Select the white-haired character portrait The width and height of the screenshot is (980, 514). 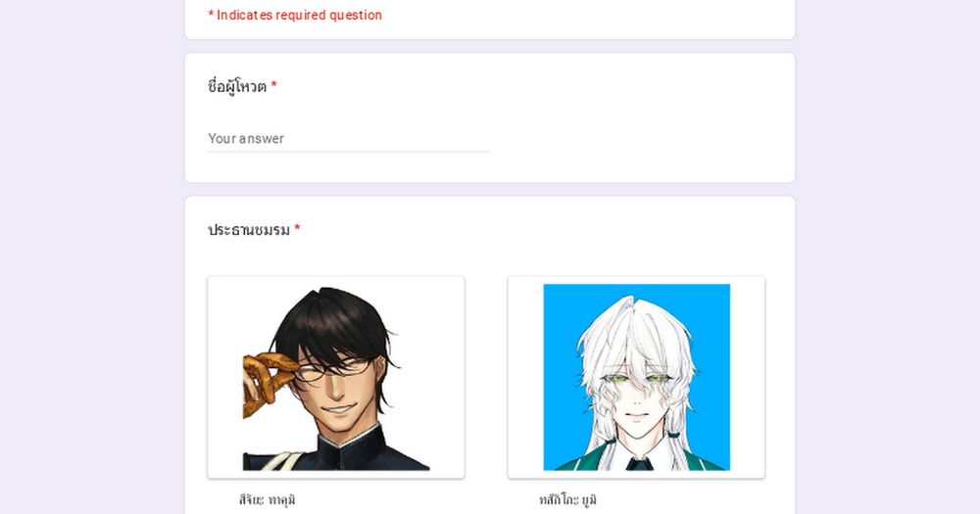[636, 377]
